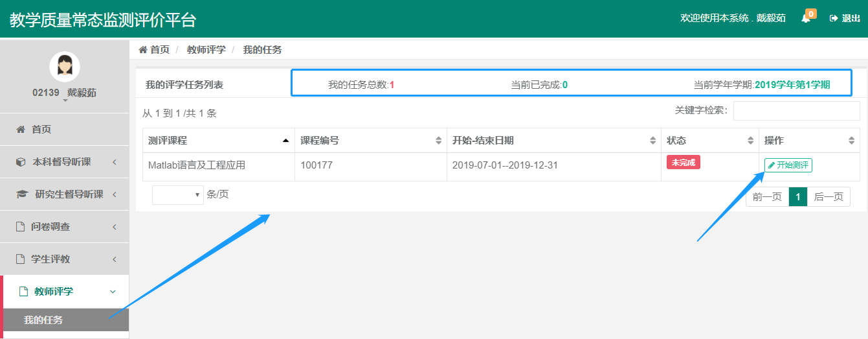The image size is (868, 339).
Task: Expand the 研究生督导听课 sidebar menu
Action: [69, 194]
